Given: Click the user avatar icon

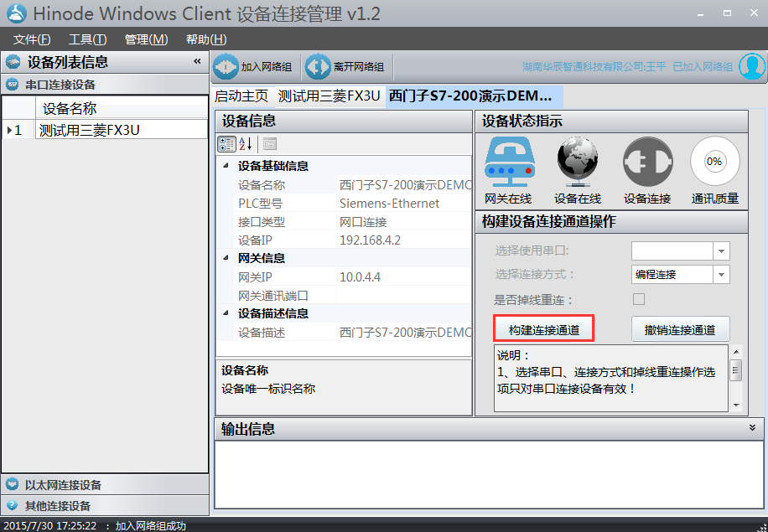Looking at the screenshot, I should (752, 66).
